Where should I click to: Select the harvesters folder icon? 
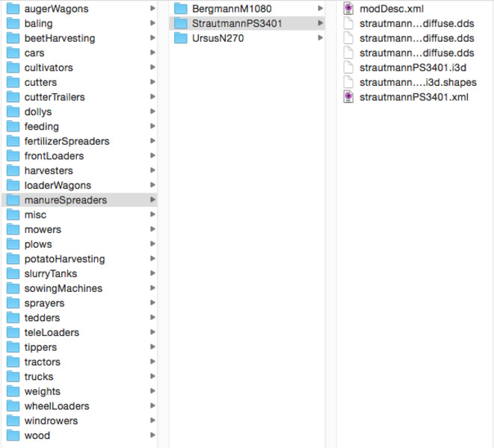[x=13, y=171]
